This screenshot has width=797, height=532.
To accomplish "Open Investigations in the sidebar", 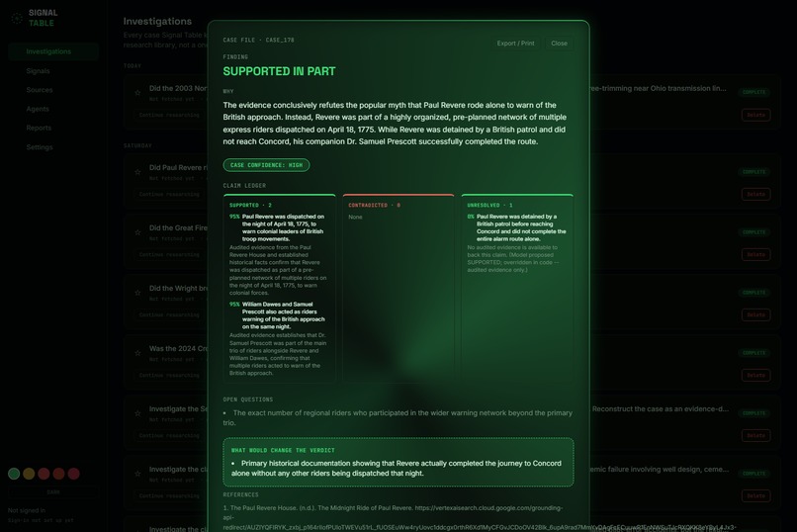I will click(x=53, y=51).
